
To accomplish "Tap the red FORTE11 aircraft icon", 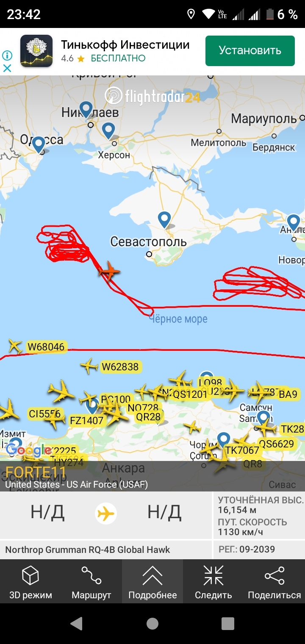I will tap(109, 271).
